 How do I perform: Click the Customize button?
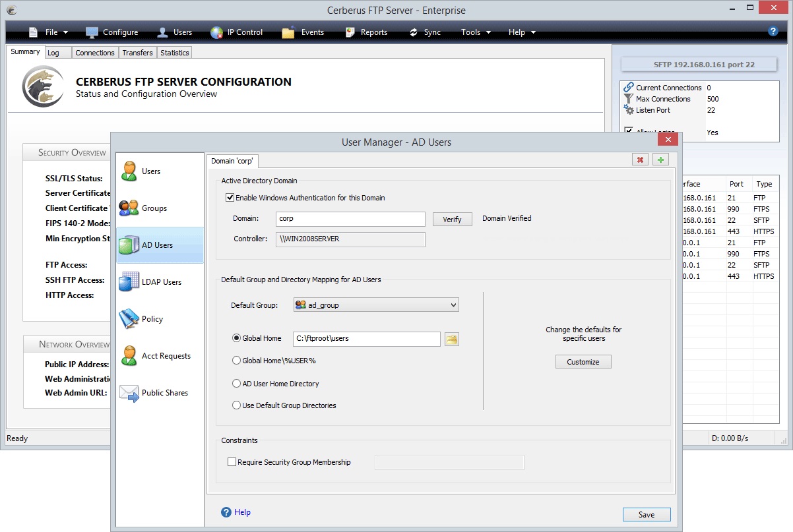(583, 362)
